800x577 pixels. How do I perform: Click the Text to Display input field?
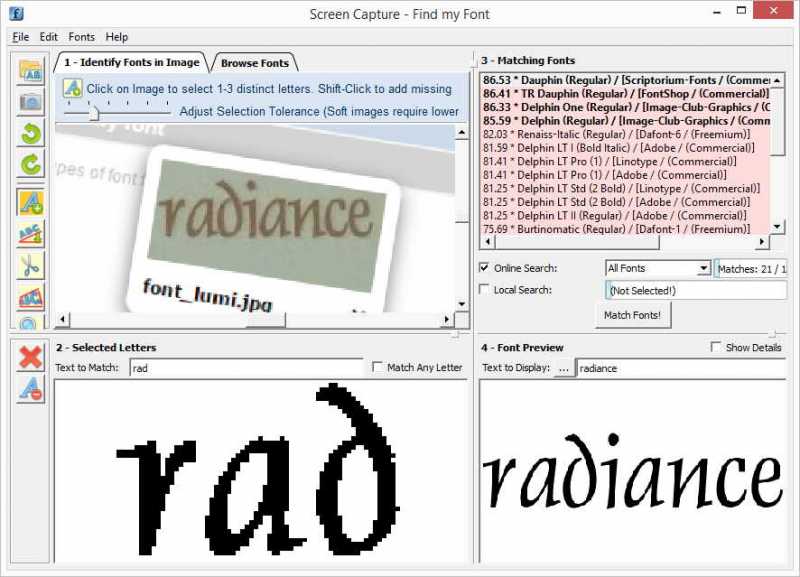click(682, 368)
